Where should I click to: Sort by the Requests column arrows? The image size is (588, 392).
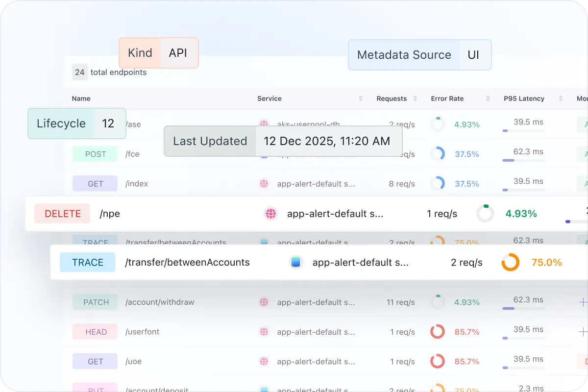[415, 98]
